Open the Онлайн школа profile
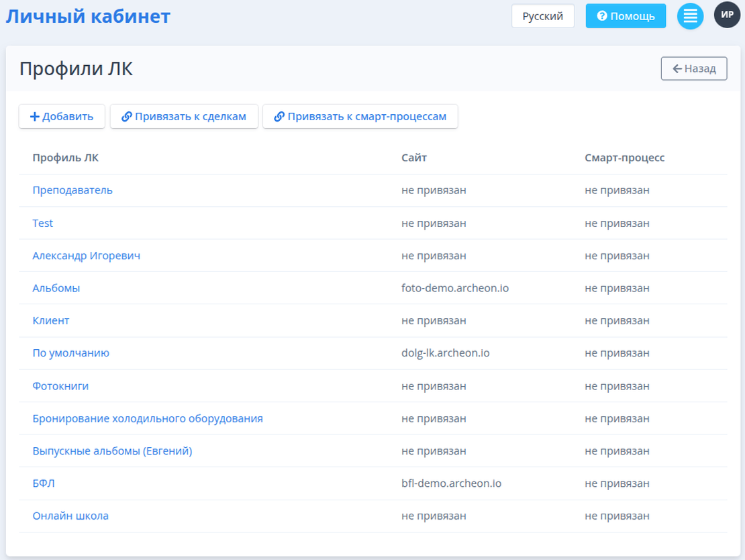The image size is (745, 560). click(x=70, y=516)
